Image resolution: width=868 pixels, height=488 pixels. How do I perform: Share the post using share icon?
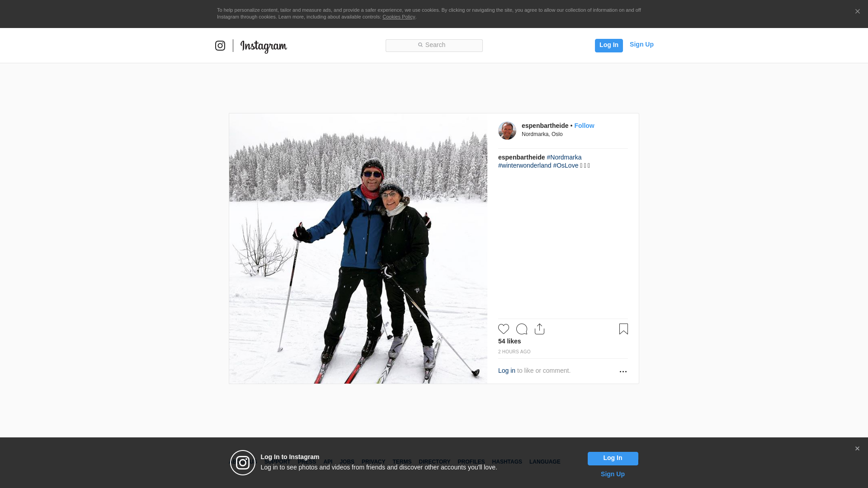[539, 329]
